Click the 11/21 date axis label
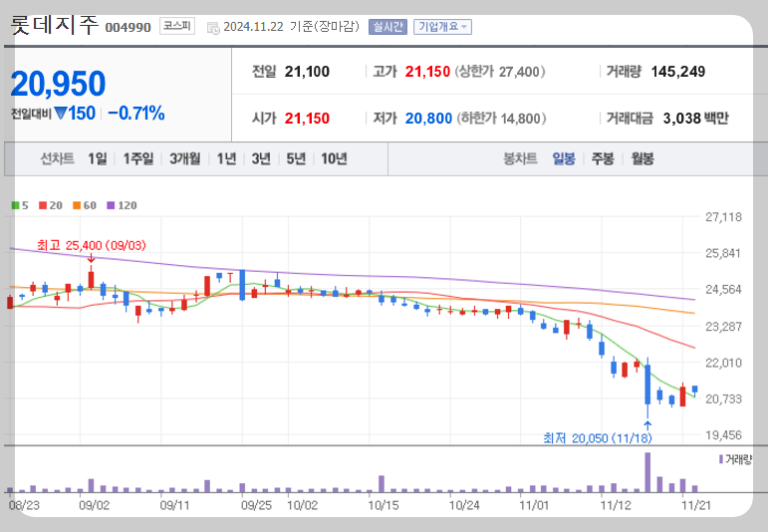 click(696, 505)
